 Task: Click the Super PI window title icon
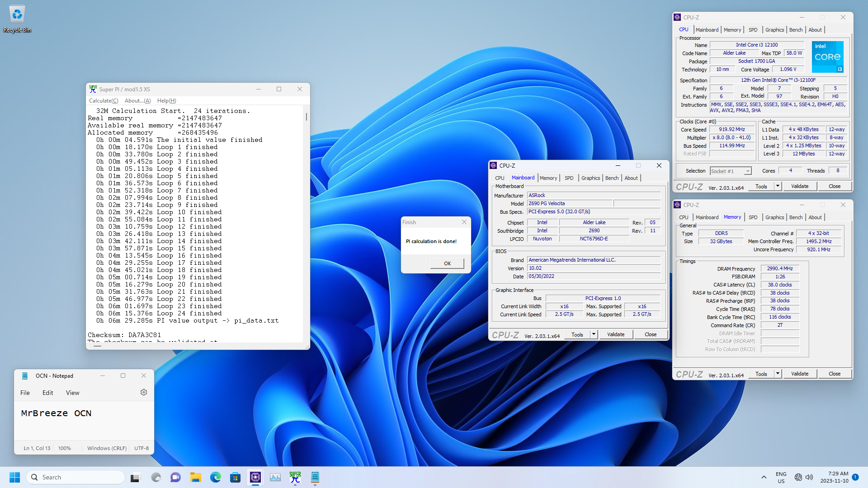(93, 89)
